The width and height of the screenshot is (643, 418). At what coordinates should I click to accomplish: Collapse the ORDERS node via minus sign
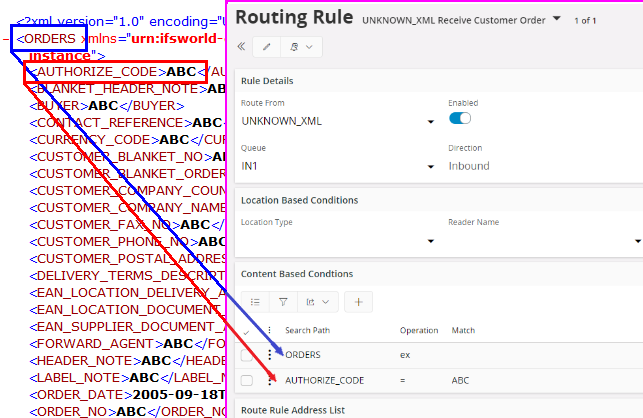(x=5, y=39)
